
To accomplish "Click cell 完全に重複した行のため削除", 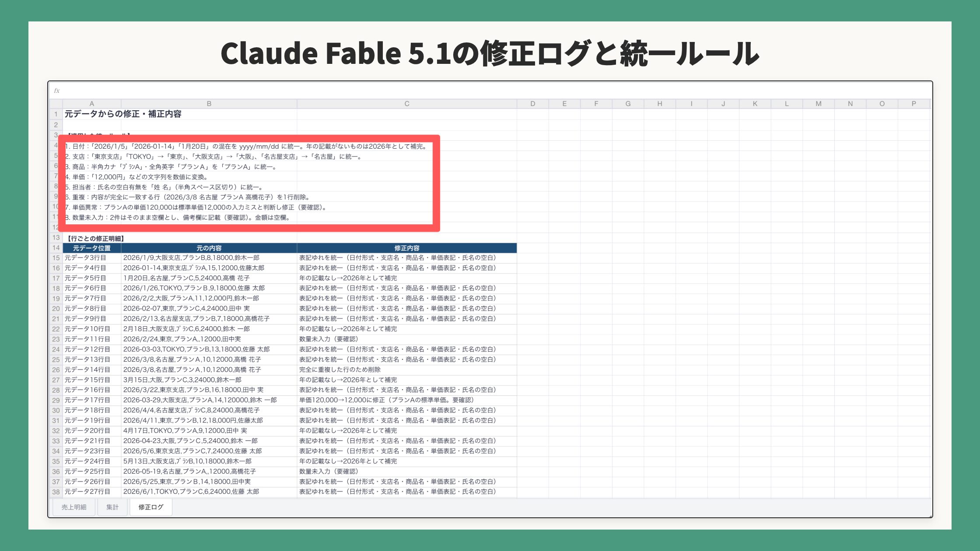I will 407,370.
